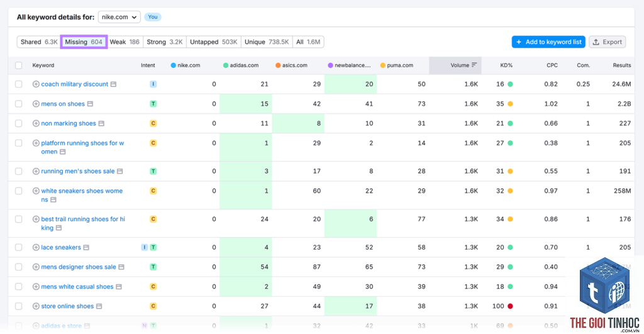Viewport: 644px width, 334px height.
Task: Open the coach military discount keyword link
Action: tap(75, 84)
